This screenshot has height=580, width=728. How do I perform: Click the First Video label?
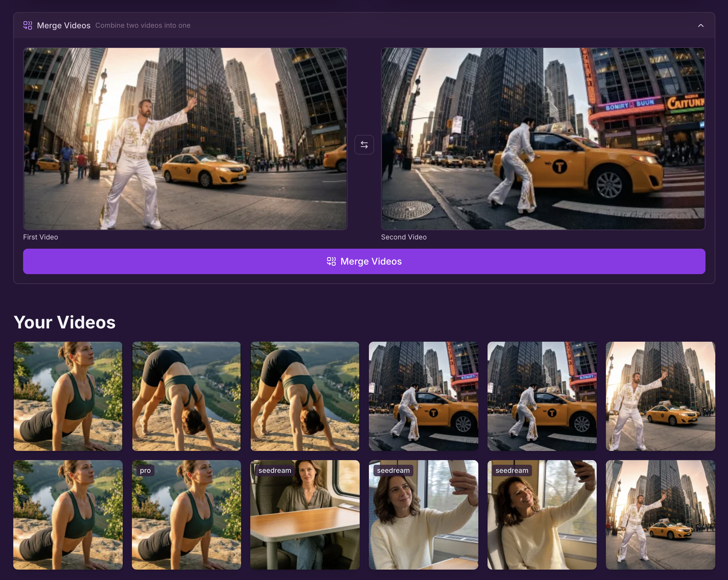click(x=40, y=237)
